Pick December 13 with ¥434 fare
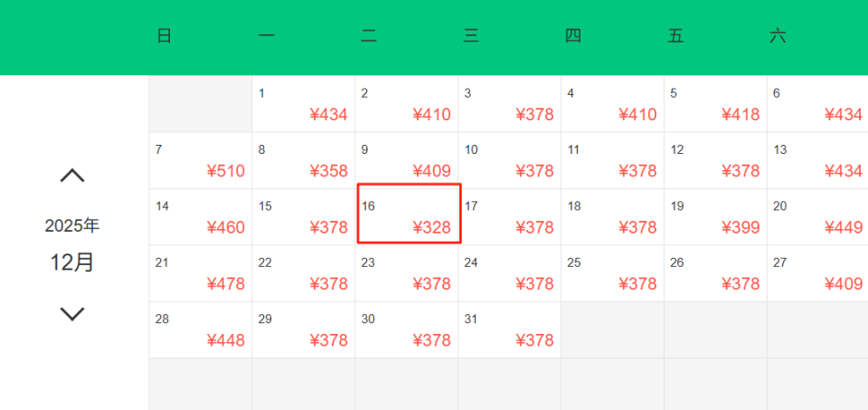 point(817,160)
